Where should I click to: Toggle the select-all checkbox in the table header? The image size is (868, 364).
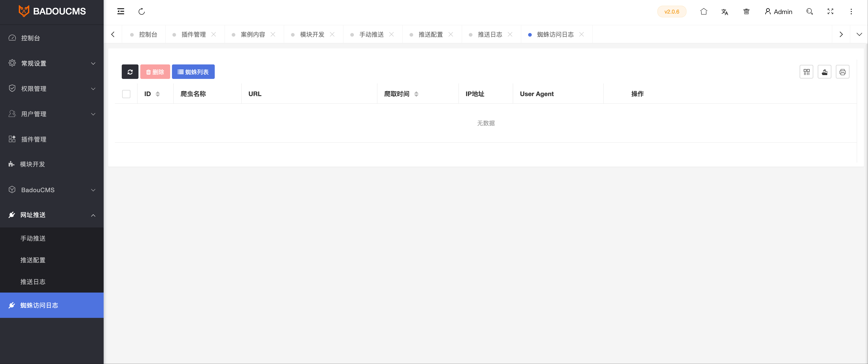point(126,94)
